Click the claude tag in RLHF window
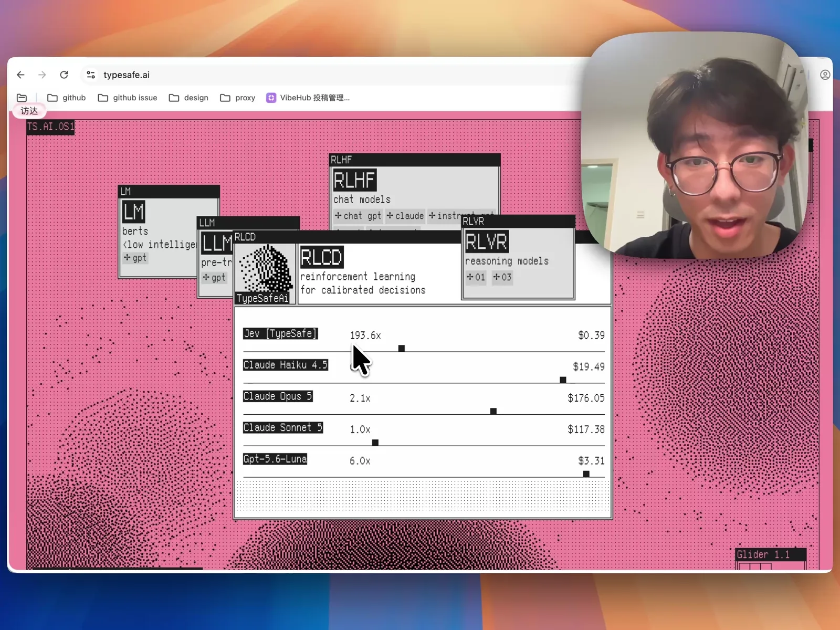The width and height of the screenshot is (840, 630). 405,216
